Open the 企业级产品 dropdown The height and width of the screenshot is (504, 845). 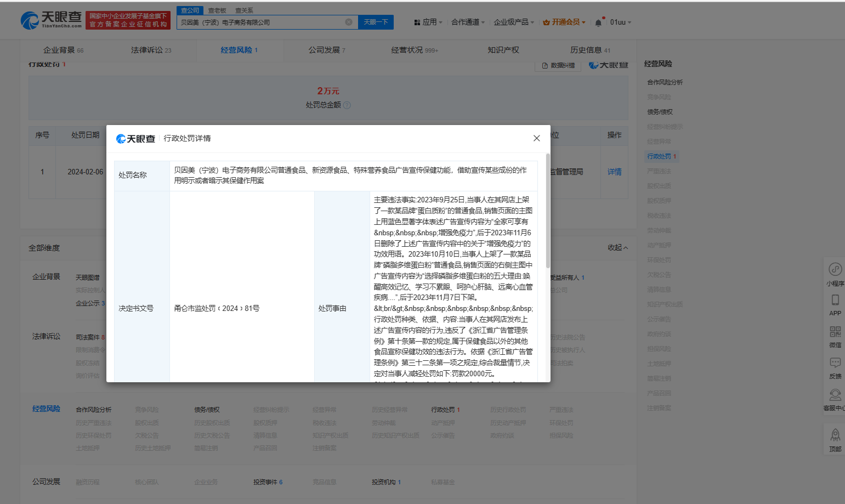(513, 22)
